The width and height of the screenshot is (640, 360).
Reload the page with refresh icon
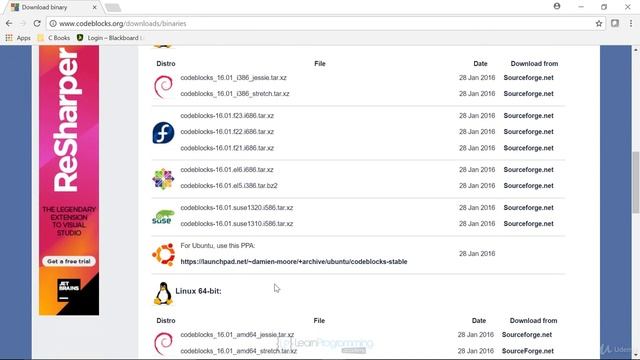click(x=37, y=24)
